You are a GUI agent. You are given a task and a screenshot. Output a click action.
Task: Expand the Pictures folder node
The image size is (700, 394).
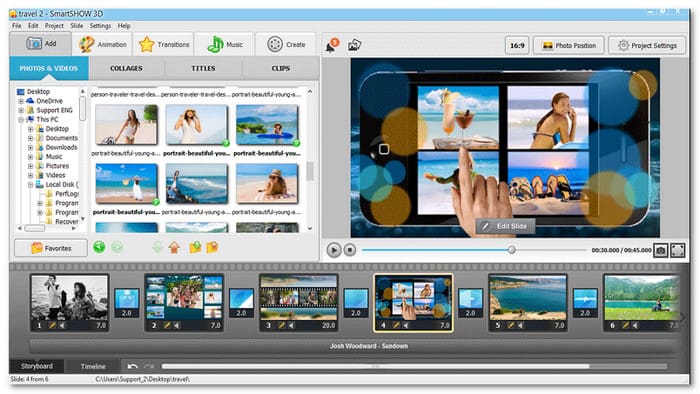[30, 166]
